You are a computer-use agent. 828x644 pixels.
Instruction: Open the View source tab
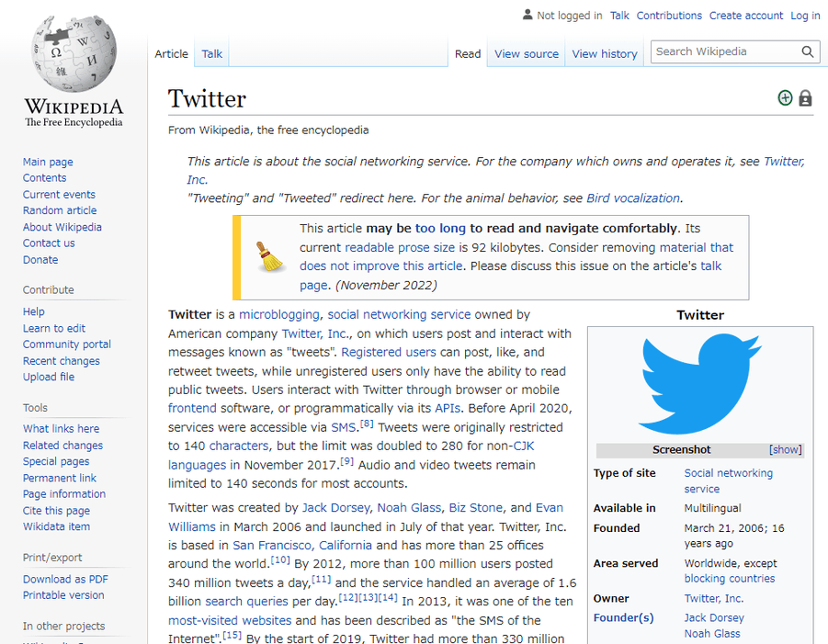[x=527, y=54]
